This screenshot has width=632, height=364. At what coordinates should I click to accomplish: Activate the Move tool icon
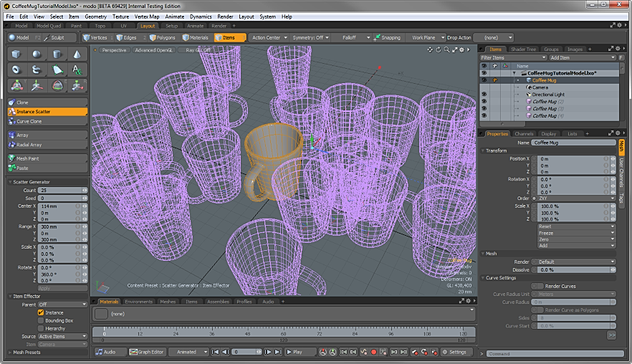click(37, 85)
